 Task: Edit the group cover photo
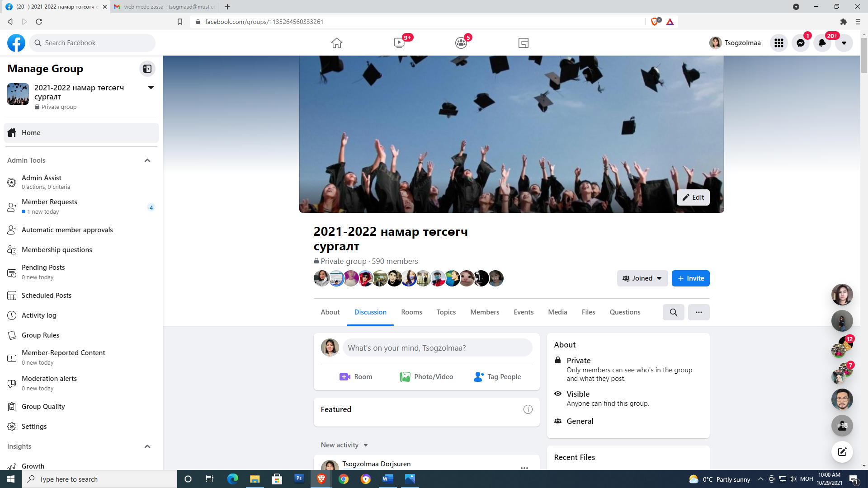pyautogui.click(x=693, y=197)
